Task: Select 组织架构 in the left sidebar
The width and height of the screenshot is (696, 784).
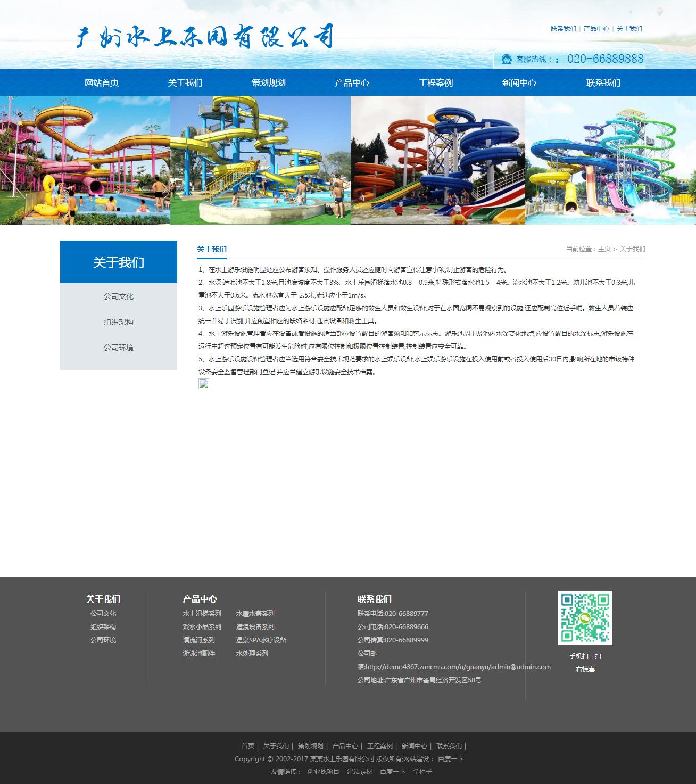Action: [x=119, y=322]
